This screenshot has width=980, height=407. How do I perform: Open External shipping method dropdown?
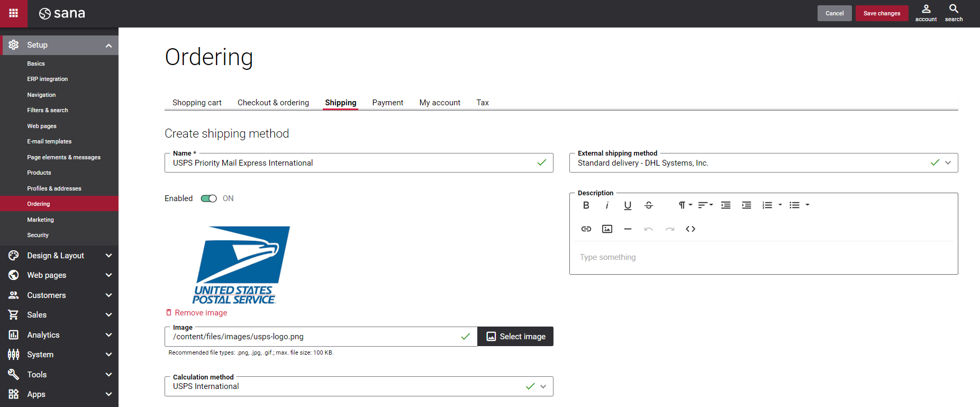coord(948,163)
